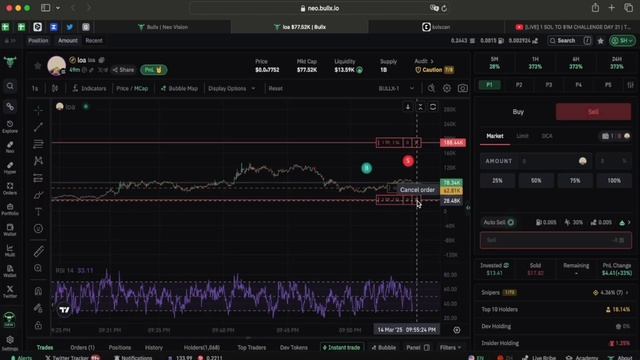Expand the Snipers row chevron
The height and width of the screenshot is (360, 640).
tap(627, 292)
